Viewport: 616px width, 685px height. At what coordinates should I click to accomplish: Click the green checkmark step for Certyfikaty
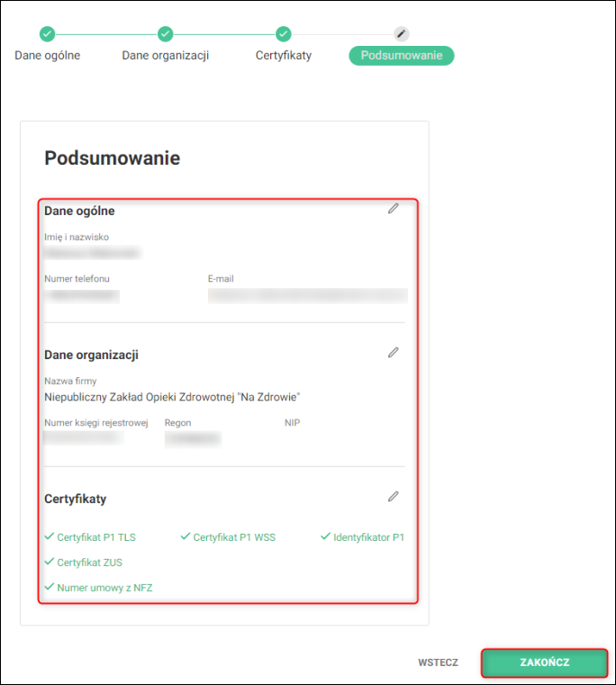(x=284, y=34)
